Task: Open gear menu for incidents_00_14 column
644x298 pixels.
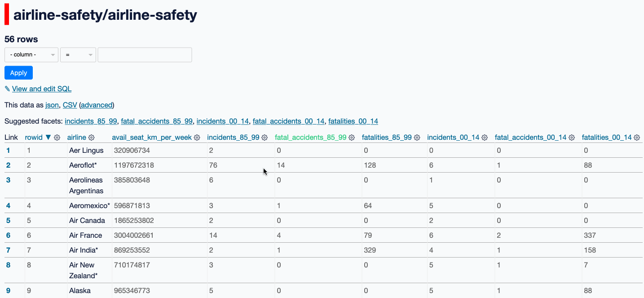Action: click(485, 138)
